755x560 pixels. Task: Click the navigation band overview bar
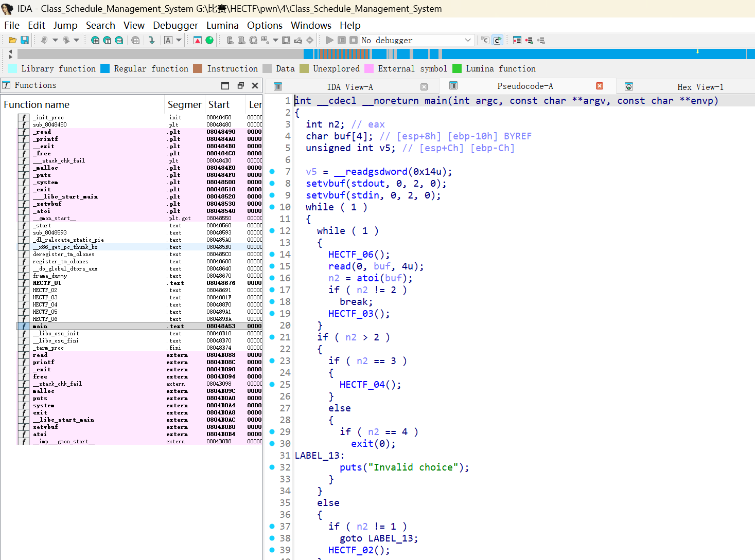pos(360,53)
